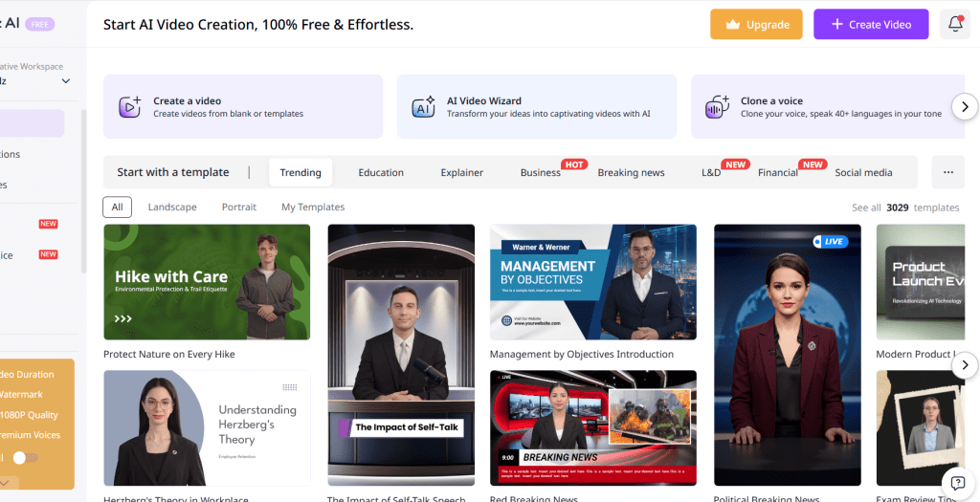This screenshot has height=502, width=980.
Task: Open Management by Objectives template thumbnail
Action: click(x=593, y=281)
